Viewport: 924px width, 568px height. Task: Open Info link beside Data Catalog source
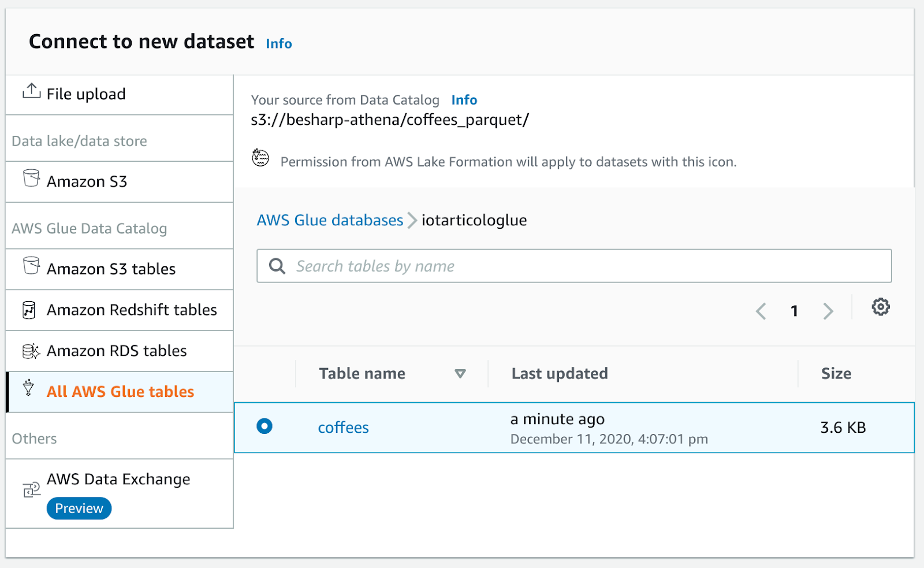(x=464, y=100)
